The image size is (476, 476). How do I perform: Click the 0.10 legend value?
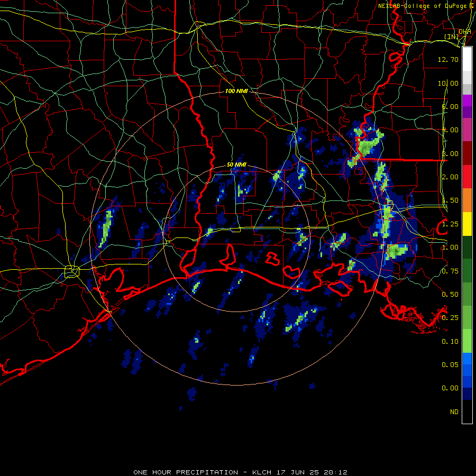click(x=450, y=342)
